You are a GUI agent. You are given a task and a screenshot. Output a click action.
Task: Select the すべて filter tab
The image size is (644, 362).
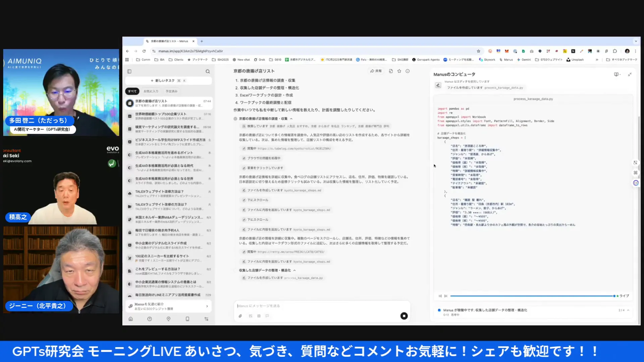tap(132, 91)
